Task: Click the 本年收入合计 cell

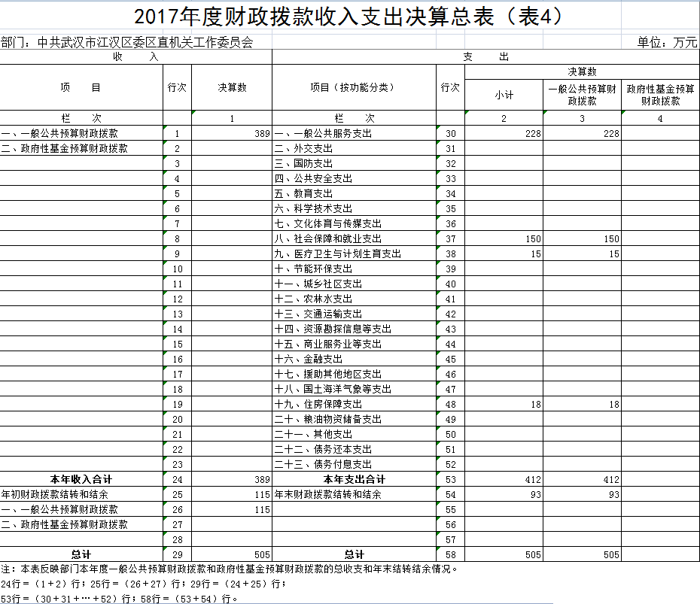Action: [81, 479]
